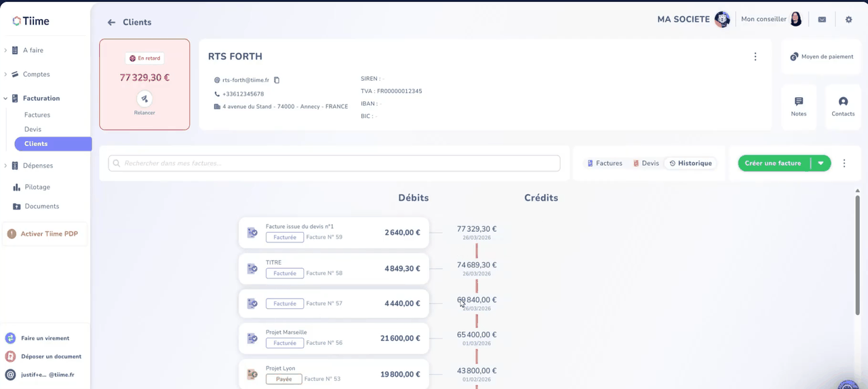Click the phone number +33612345678
Screen dimensions: 868x389
click(x=243, y=94)
